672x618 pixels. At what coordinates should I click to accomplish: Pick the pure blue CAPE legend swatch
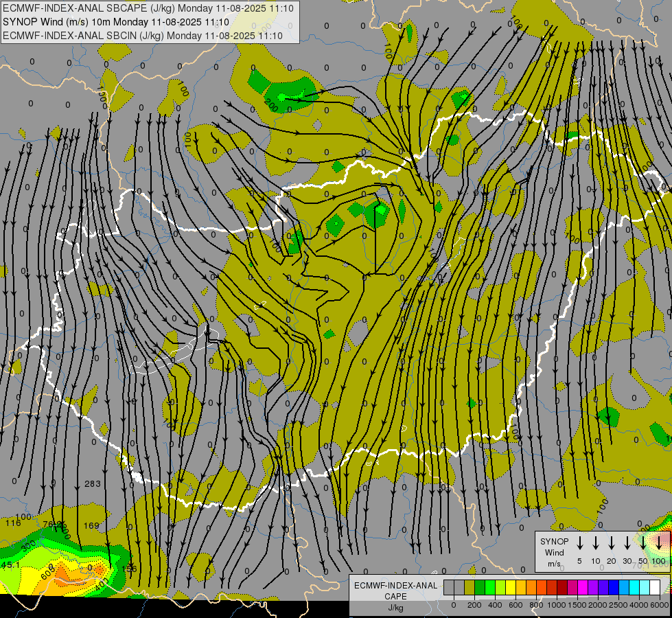(x=614, y=587)
